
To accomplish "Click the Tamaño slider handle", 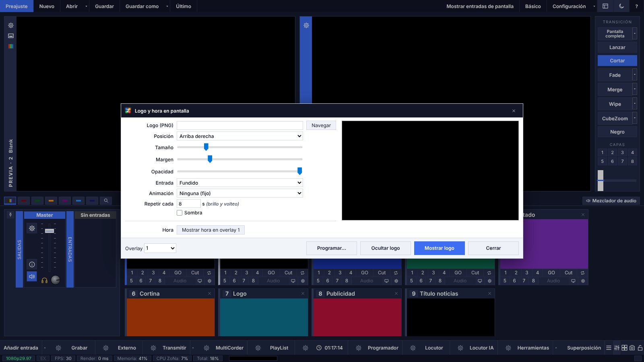I will 206,147.
